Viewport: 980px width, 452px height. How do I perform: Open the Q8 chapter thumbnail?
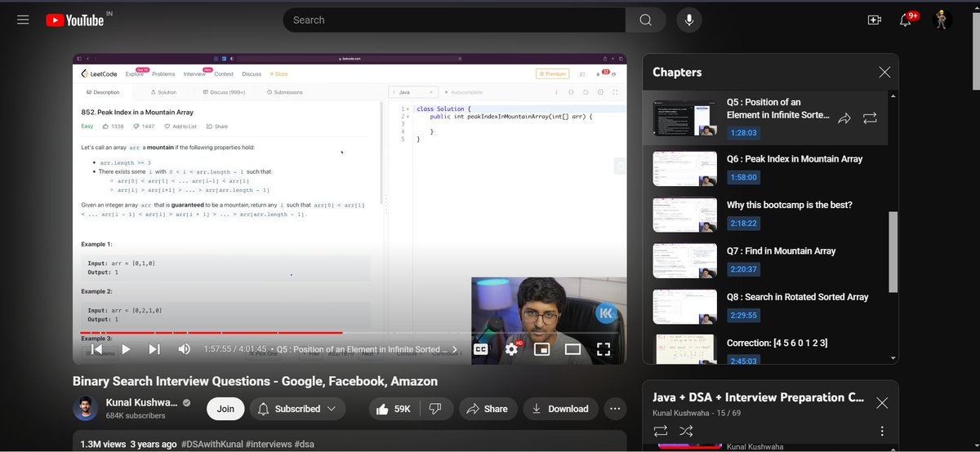(x=684, y=306)
